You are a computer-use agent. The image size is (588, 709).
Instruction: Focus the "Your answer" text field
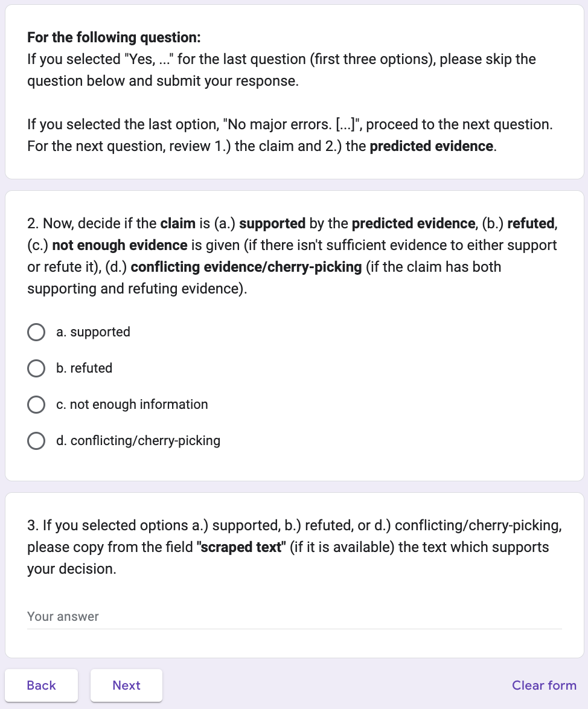click(294, 617)
